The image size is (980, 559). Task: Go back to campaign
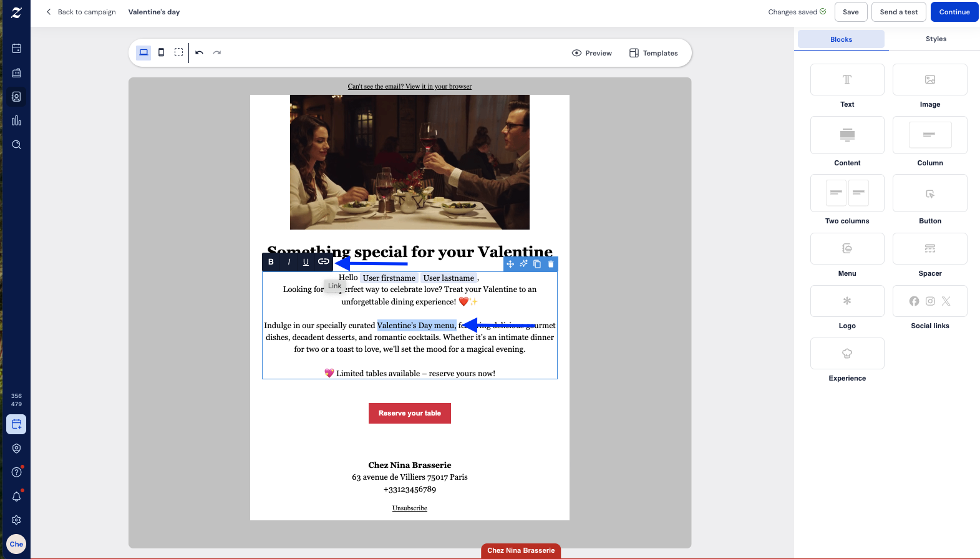click(81, 12)
